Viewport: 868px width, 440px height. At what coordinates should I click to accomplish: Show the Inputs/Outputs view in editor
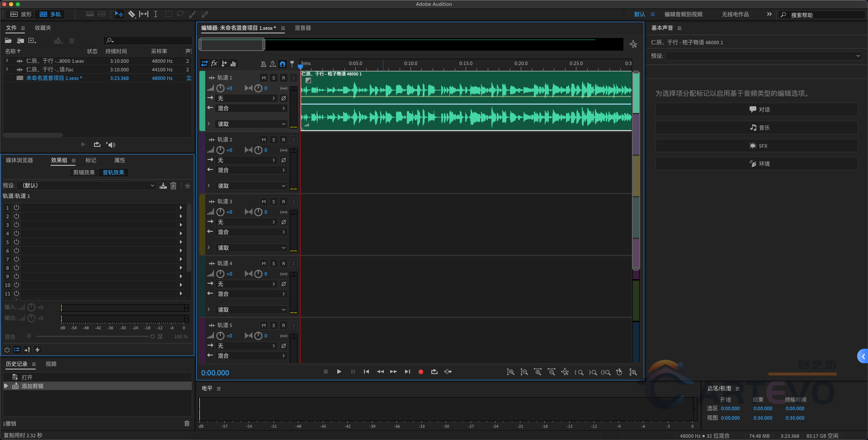coord(205,64)
